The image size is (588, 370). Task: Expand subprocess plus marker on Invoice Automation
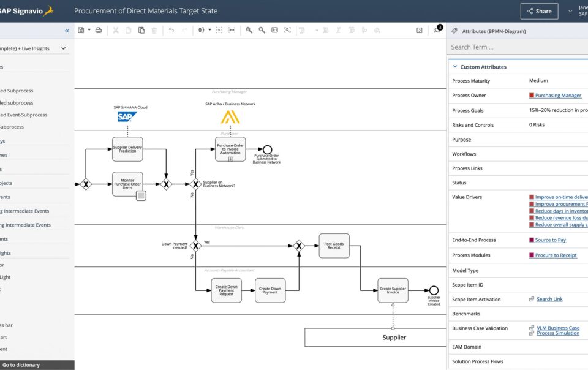[231, 159]
